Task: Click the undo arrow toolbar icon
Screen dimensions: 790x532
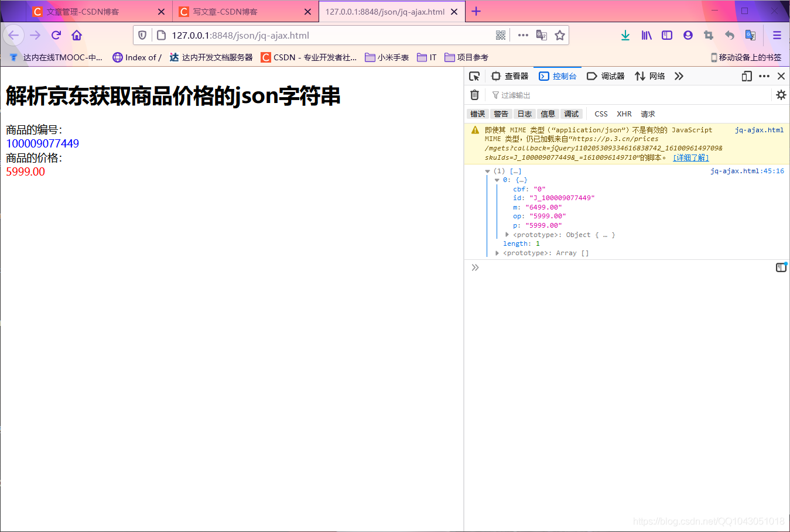Action: tap(730, 35)
